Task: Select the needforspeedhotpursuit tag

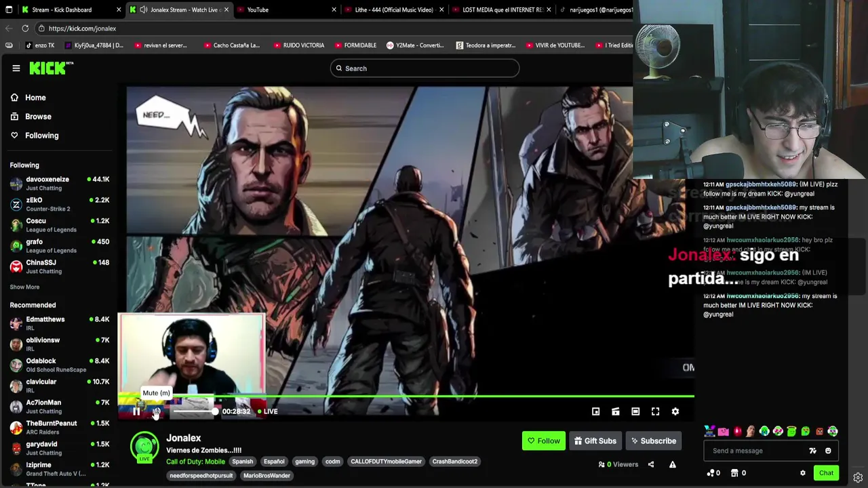Action: (201, 476)
